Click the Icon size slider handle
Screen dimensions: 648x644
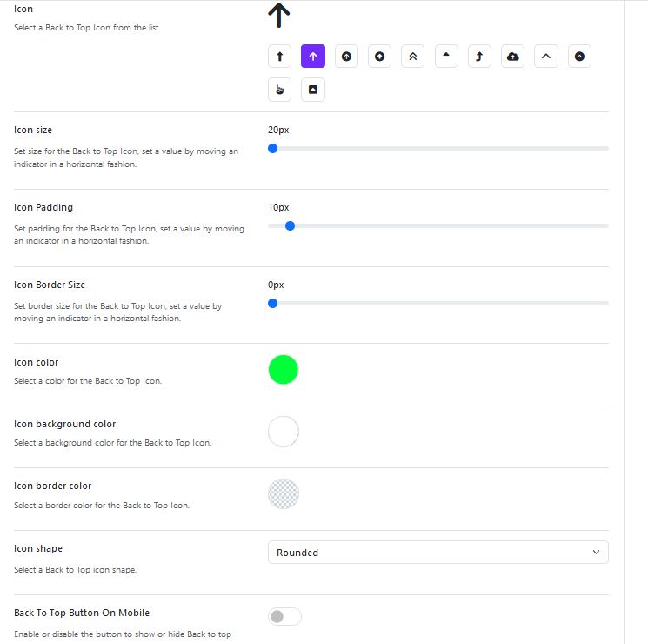(273, 149)
